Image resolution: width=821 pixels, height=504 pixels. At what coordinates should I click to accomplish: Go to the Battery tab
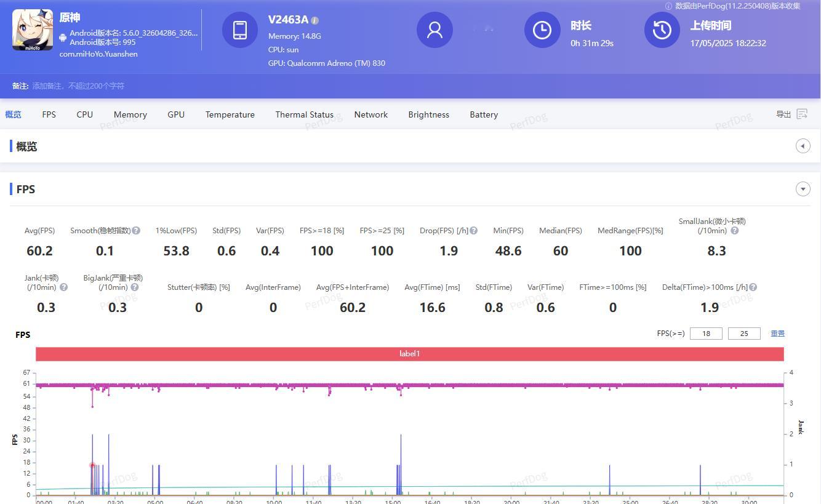(x=484, y=114)
